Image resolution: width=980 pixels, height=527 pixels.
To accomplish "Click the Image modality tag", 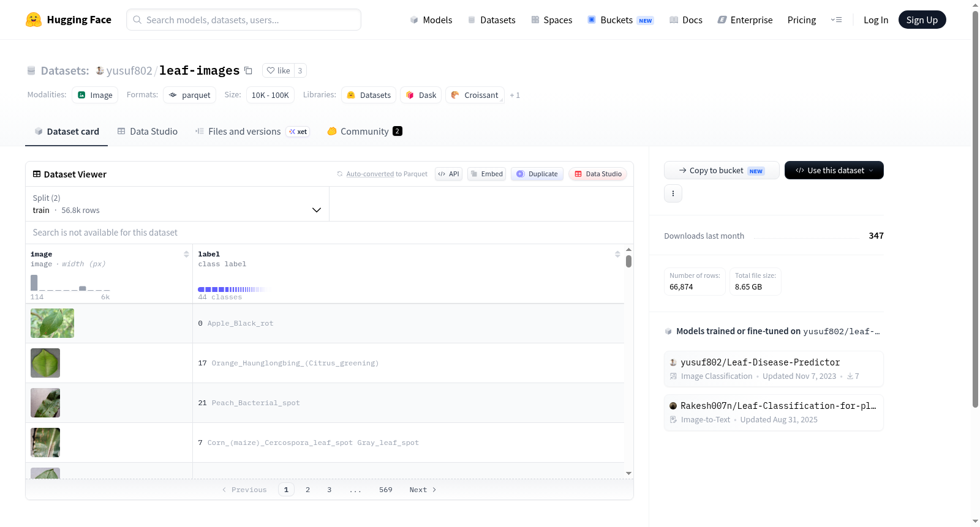I will (95, 95).
